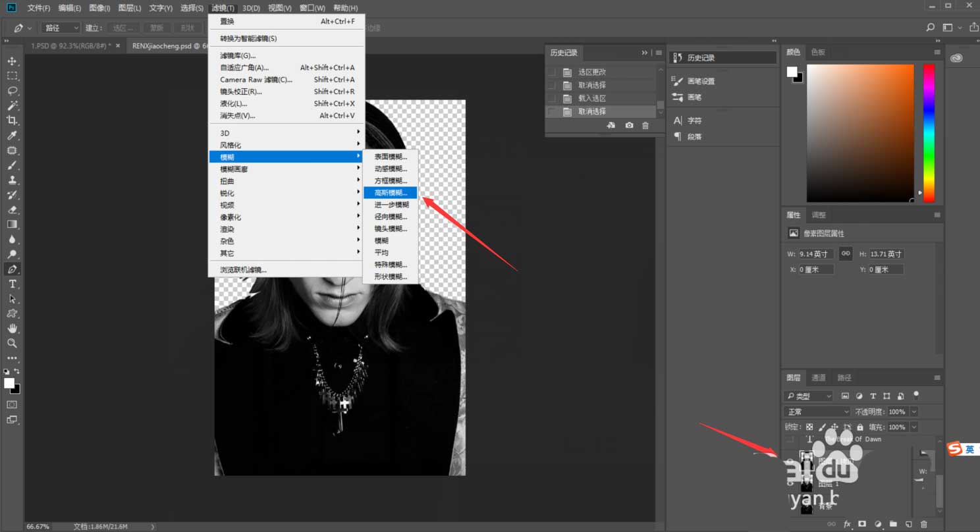
Task: Open Creative Cloud Libraries panel
Action: (x=956, y=58)
